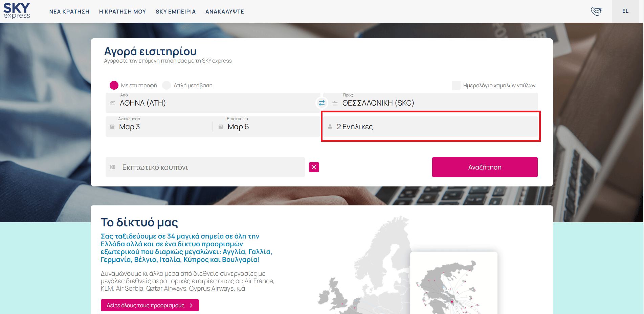The image size is (644, 314).
Task: Open the ΝΕΑ ΚΡΑΤΗΣΗ menu
Action: pos(69,12)
